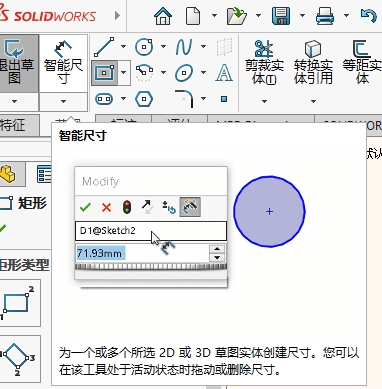Click Trim Entities (剪裁实体) tool
Screen dimensions: 382x389
pos(264,63)
